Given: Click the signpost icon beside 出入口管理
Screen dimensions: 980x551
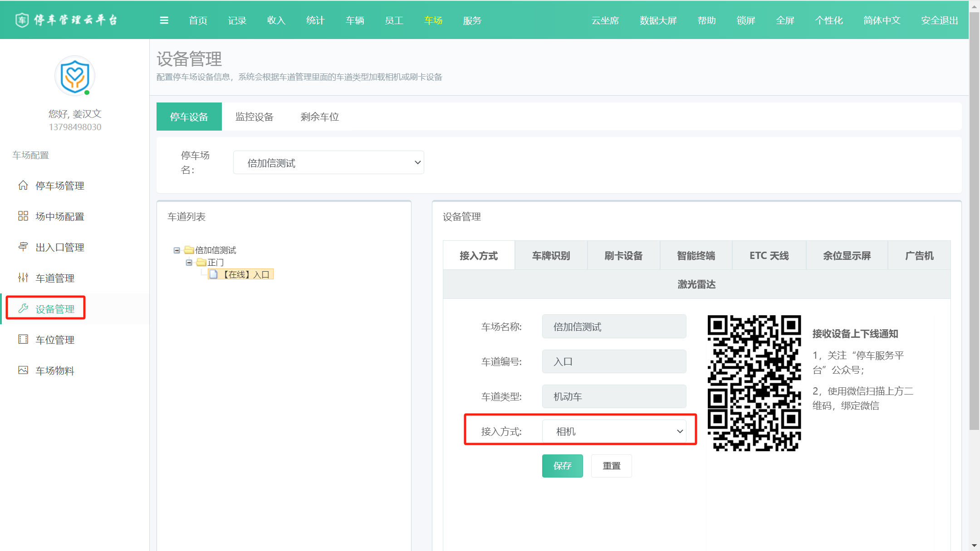Looking at the screenshot, I should [x=23, y=247].
